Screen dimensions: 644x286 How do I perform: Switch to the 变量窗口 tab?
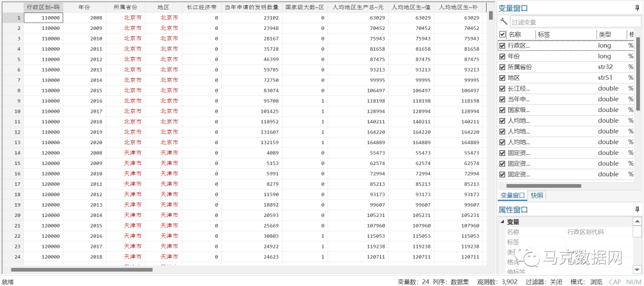[x=512, y=195]
